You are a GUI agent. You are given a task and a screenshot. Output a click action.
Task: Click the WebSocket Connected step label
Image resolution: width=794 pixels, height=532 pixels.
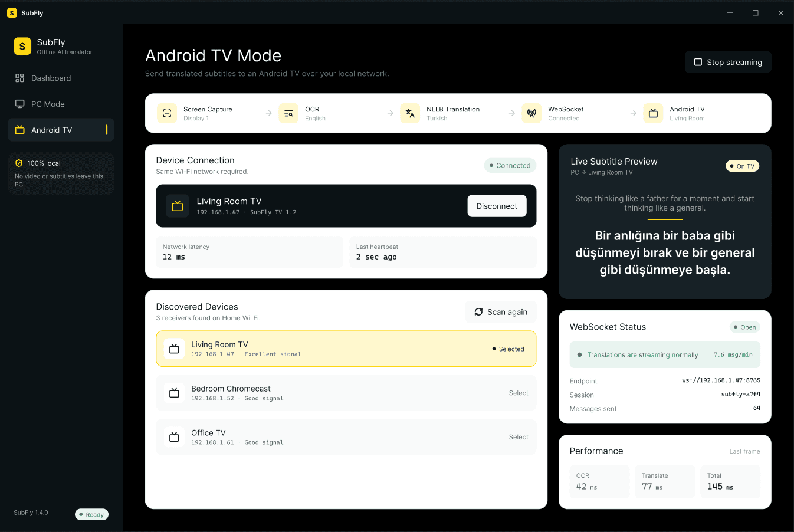click(x=566, y=113)
